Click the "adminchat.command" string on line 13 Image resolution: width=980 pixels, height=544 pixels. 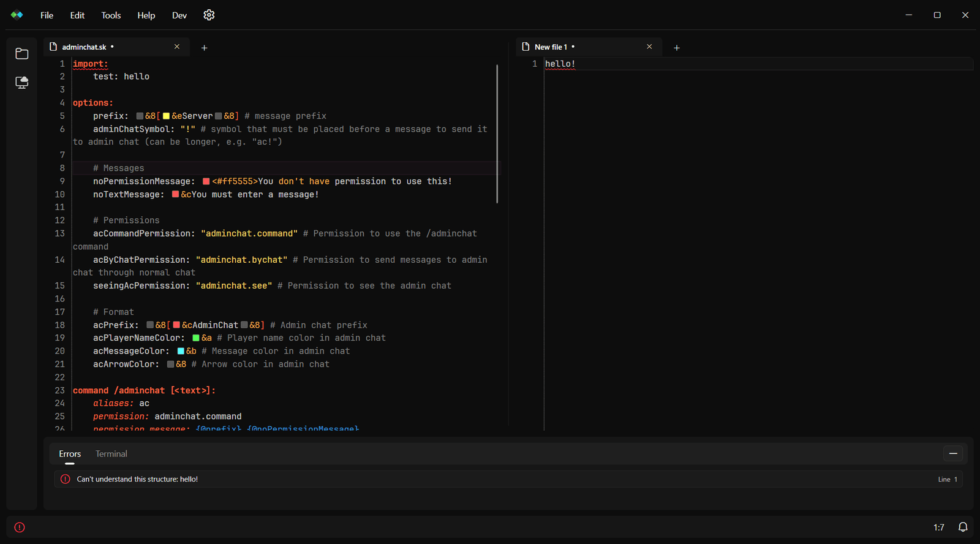249,233
